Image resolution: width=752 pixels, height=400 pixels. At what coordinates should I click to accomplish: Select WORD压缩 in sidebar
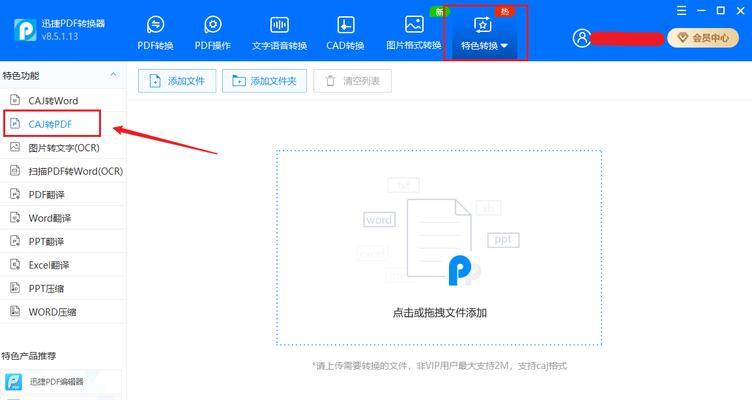coord(63,312)
